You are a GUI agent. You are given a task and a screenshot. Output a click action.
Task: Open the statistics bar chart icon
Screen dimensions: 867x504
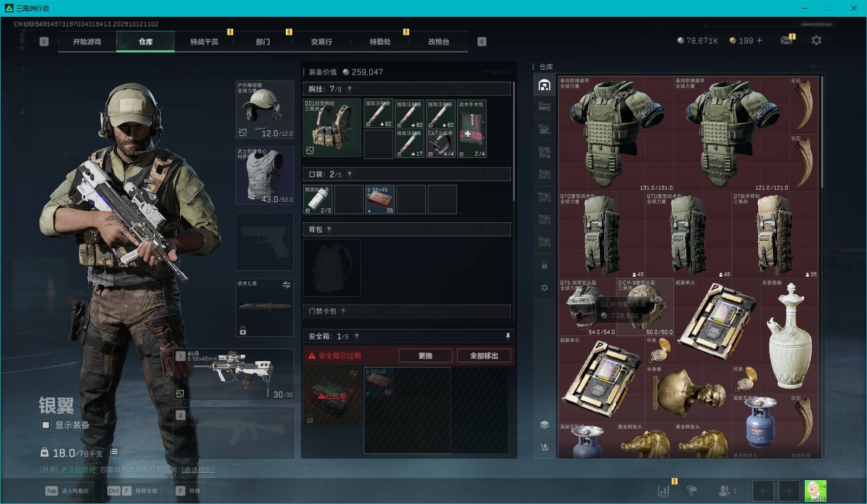664,490
